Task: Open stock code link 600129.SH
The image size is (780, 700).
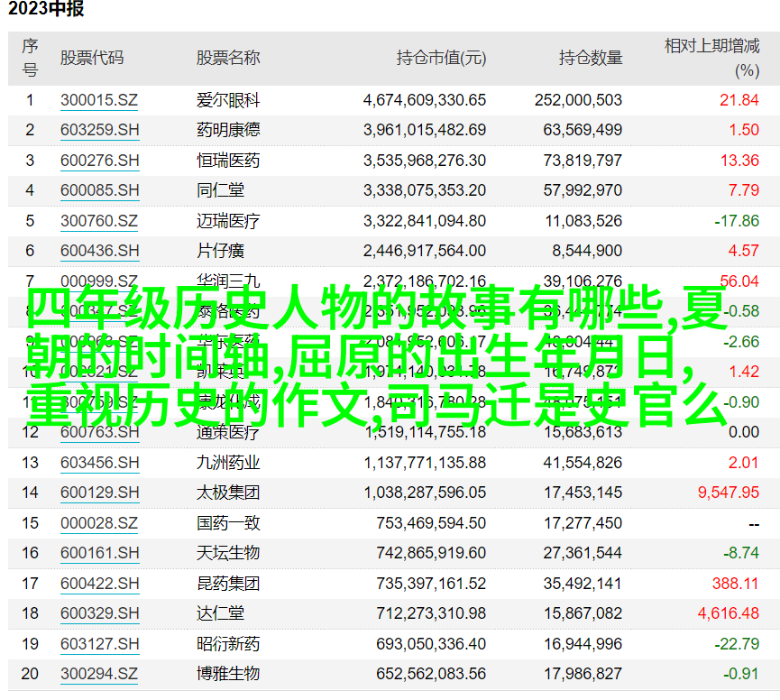Action: (x=99, y=493)
